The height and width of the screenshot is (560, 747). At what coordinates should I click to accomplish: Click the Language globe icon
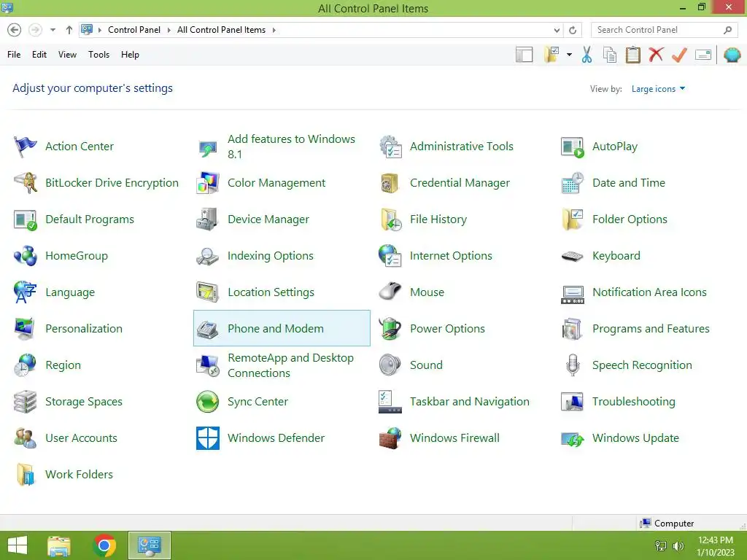tap(26, 292)
